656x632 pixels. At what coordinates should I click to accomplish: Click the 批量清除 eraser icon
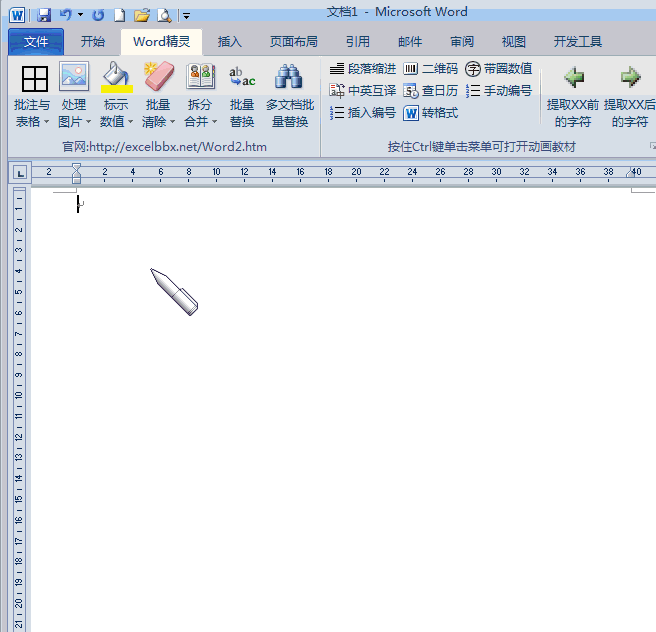(x=159, y=76)
